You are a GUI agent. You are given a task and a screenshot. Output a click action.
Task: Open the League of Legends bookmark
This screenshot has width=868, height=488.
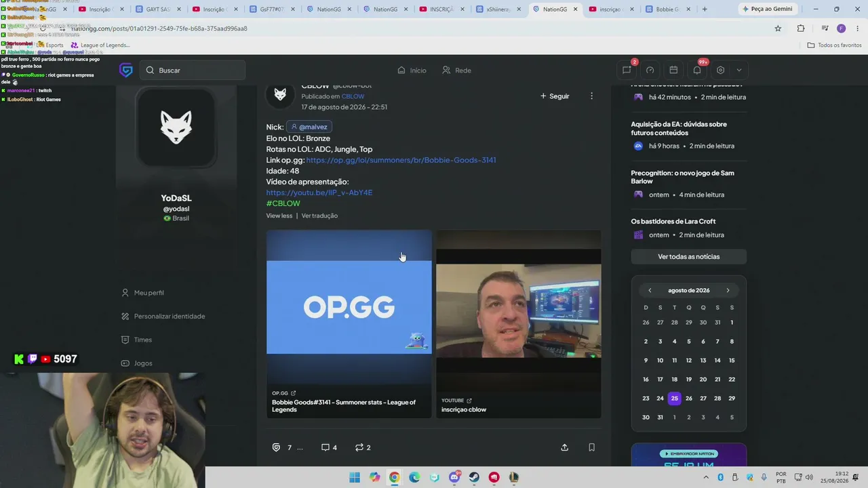(x=100, y=45)
